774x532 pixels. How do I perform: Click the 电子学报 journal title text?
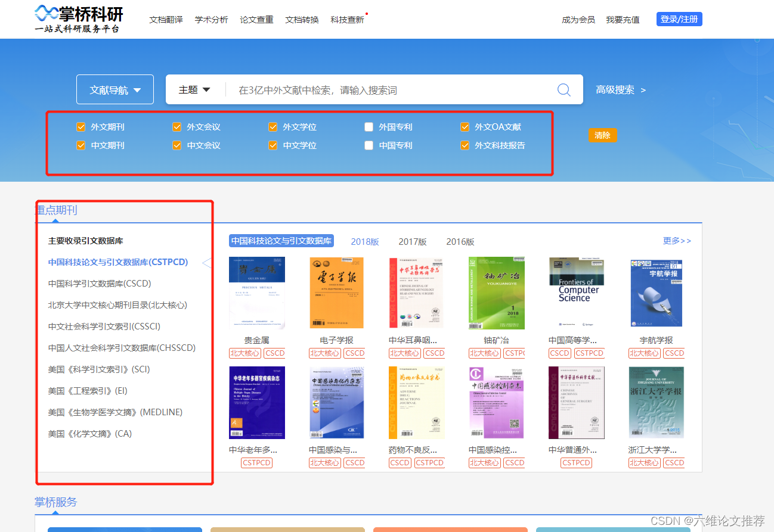337,340
